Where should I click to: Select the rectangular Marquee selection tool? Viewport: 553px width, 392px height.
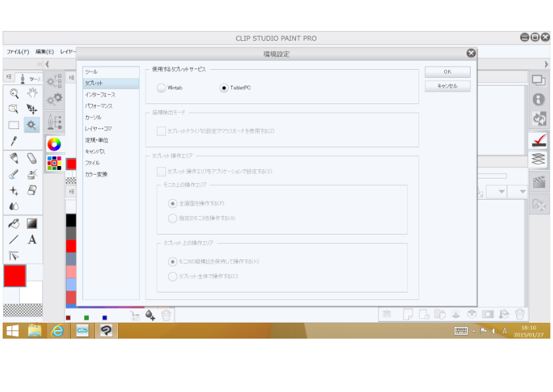13,125
